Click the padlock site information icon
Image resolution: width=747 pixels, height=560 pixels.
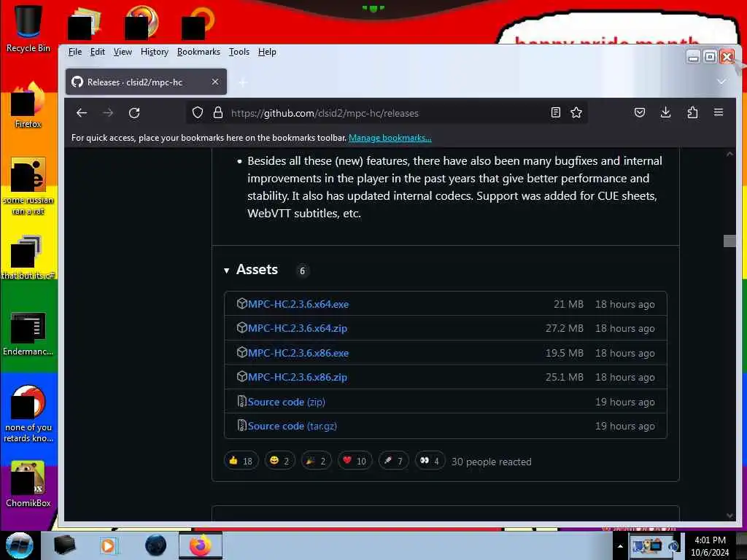217,113
